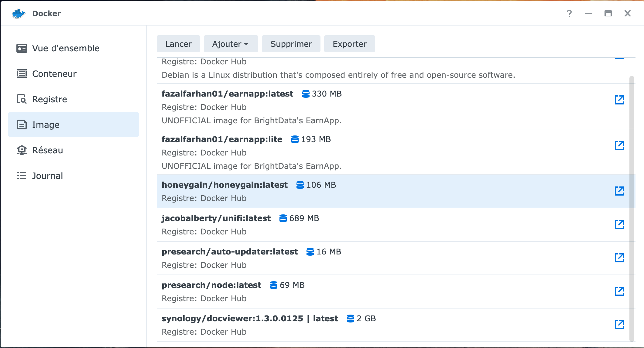Open external link for presearch/auto-updater:latest
The width and height of the screenshot is (644, 348).
pos(619,258)
